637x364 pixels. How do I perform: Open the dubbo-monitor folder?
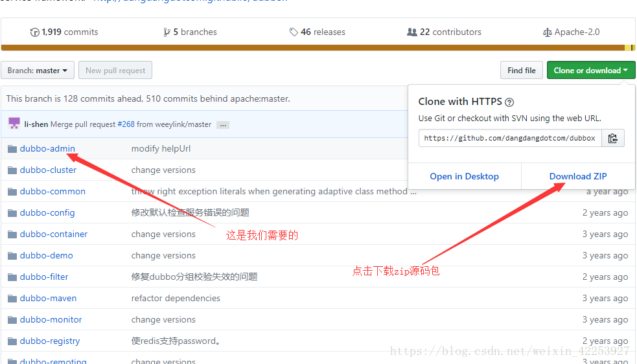[51, 320]
